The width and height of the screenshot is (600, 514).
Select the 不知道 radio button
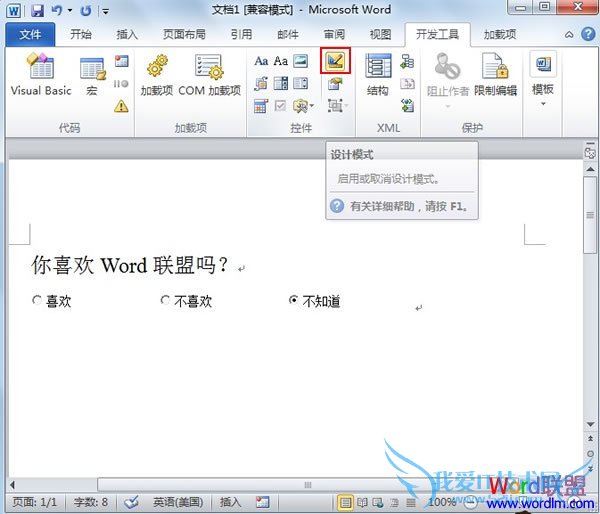click(293, 300)
